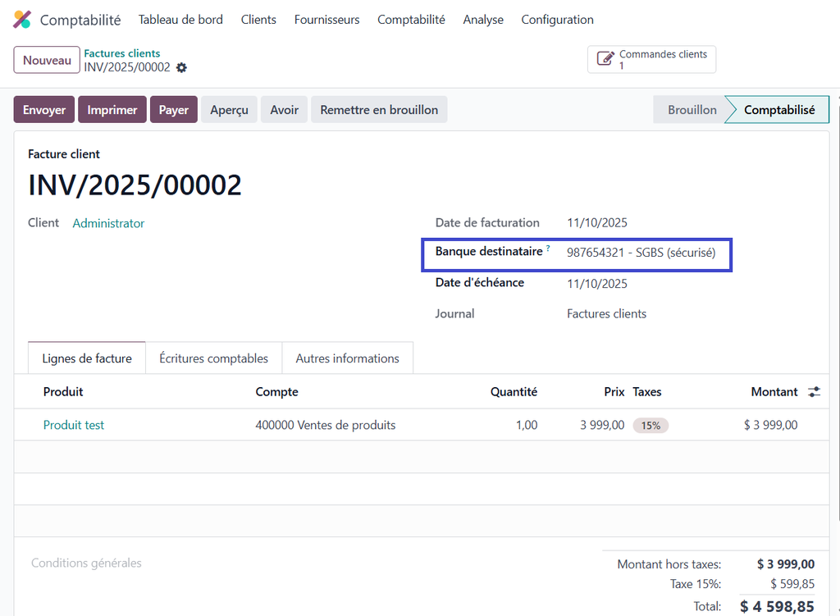Click the price cell 3 999,00
Viewport: 840px width, 616px height.
tap(602, 425)
